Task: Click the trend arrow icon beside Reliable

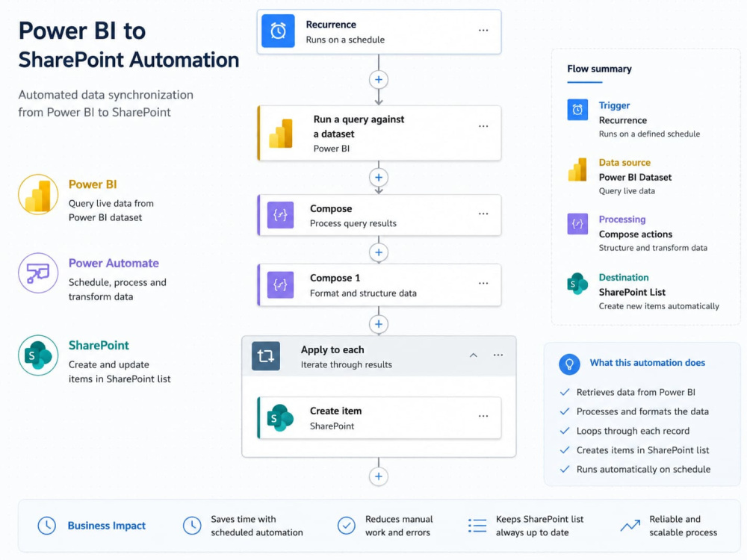Action: [x=630, y=526]
